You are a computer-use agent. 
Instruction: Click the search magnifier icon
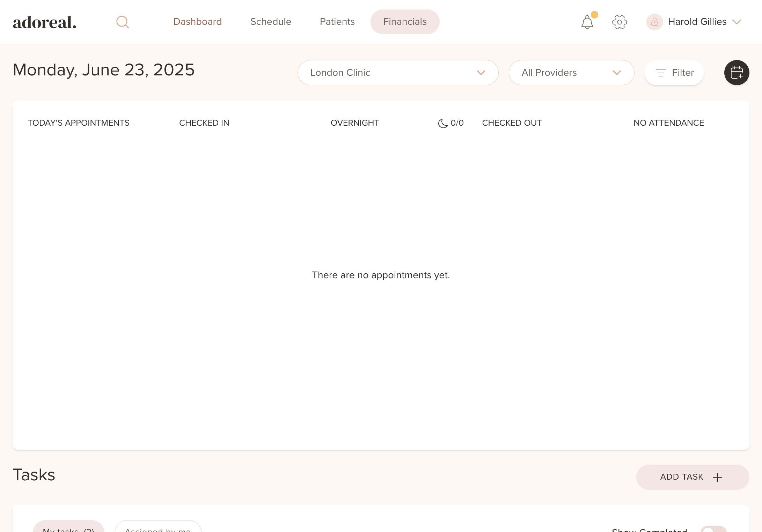(x=122, y=22)
